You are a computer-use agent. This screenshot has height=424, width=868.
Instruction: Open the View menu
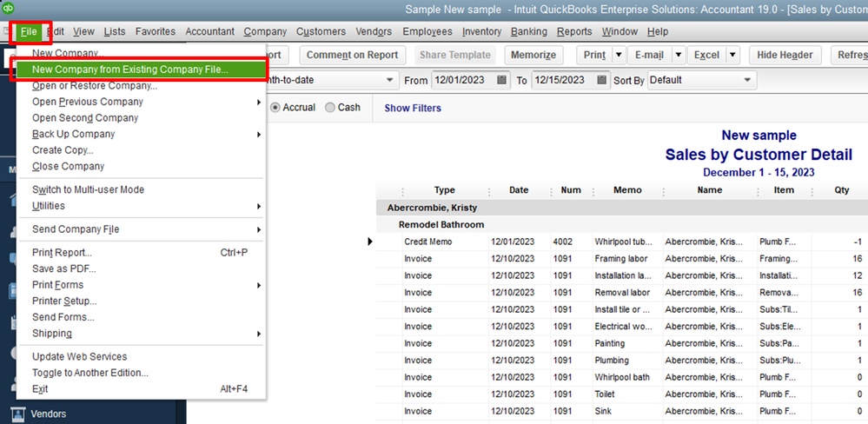(x=83, y=31)
